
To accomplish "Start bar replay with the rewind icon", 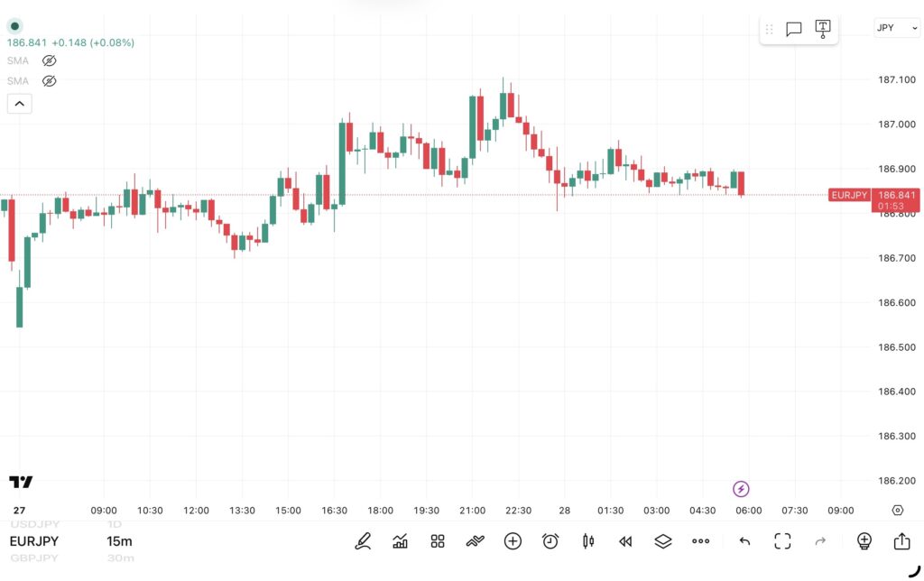I will point(625,541).
